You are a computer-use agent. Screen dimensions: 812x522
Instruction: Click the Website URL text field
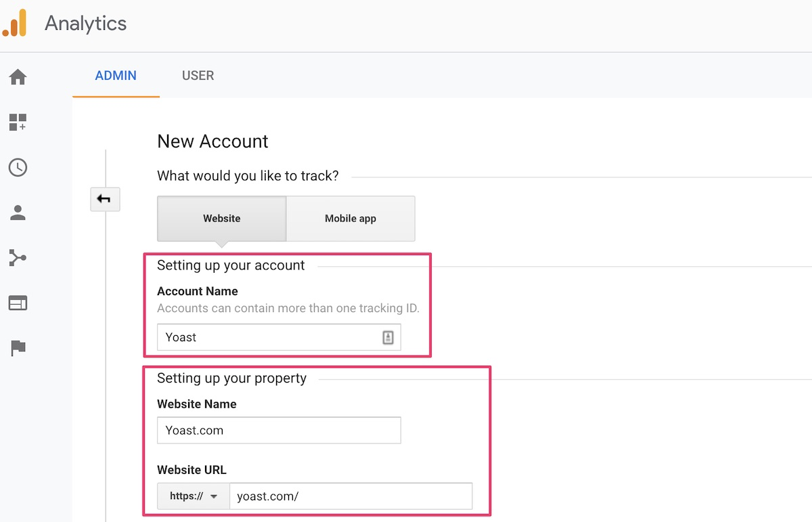coord(350,496)
